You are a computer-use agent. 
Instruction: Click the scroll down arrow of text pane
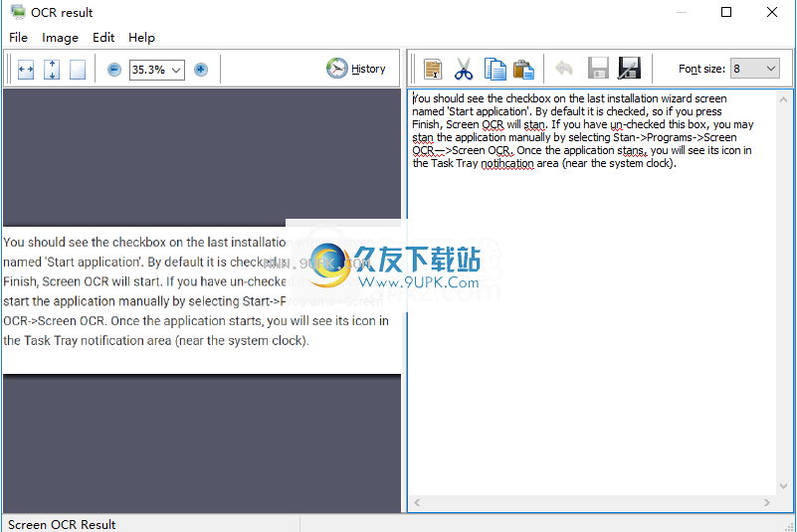783,486
